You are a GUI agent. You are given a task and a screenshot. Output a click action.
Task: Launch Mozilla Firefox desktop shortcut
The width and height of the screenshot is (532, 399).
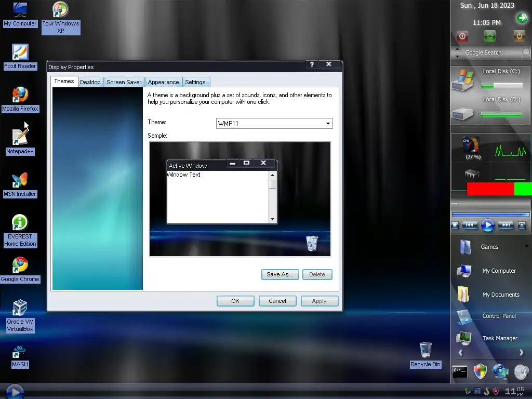coord(20,99)
